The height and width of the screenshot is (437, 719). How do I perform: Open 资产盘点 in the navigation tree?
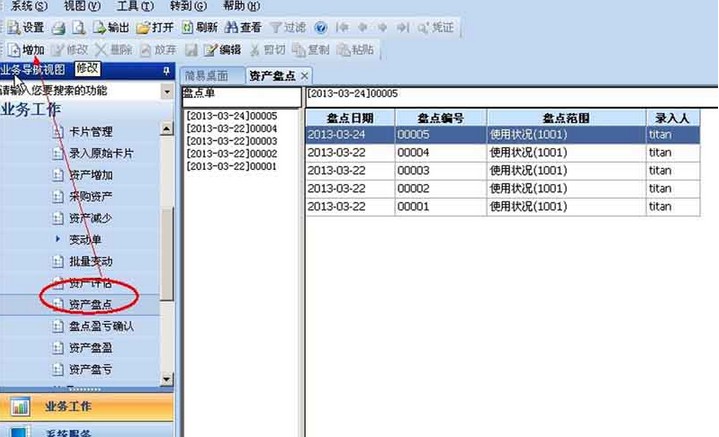pos(90,304)
